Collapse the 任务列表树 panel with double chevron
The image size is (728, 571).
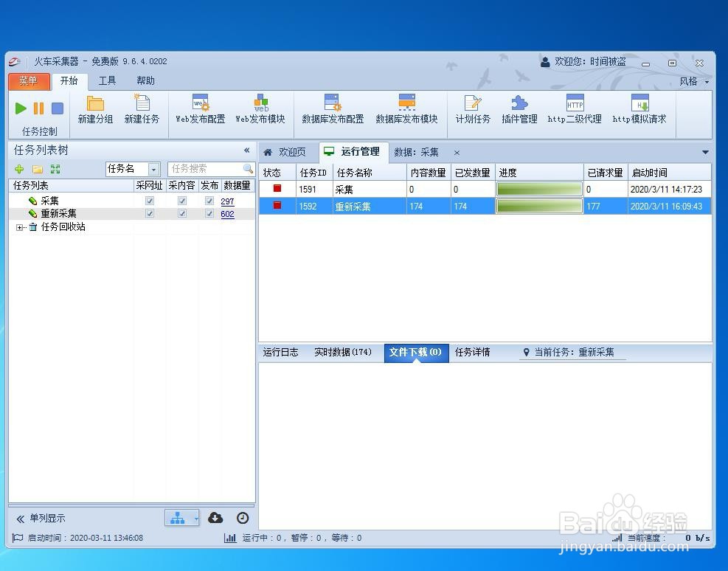coord(246,150)
